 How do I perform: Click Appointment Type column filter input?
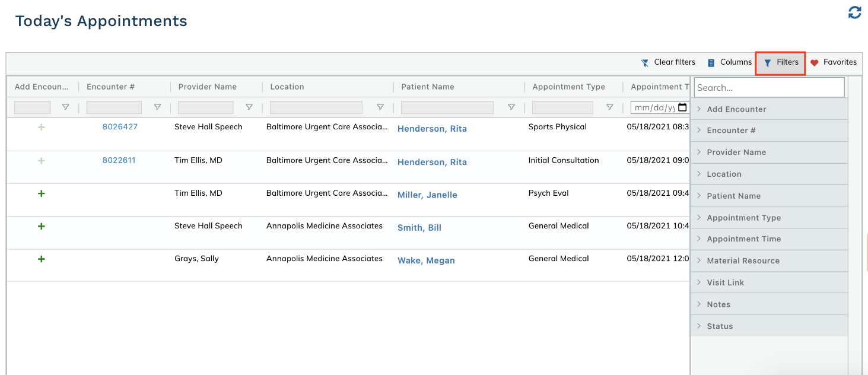coord(562,107)
